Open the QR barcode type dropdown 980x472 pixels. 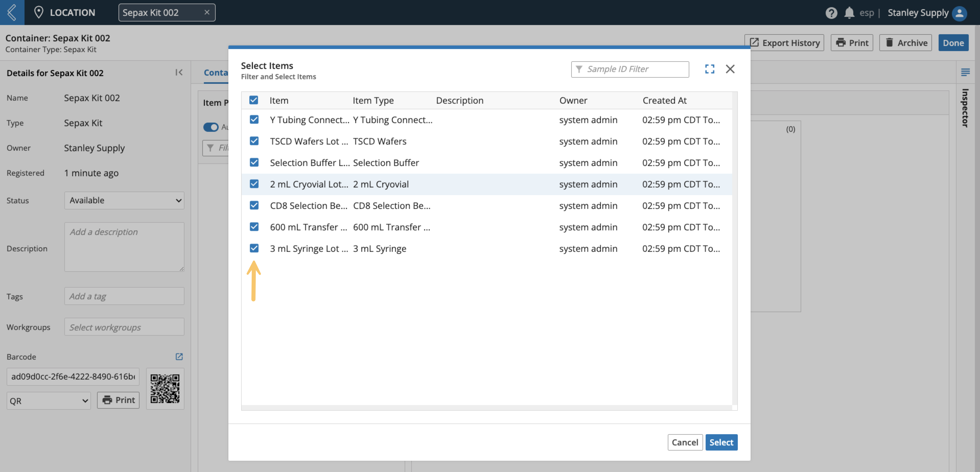coord(49,401)
